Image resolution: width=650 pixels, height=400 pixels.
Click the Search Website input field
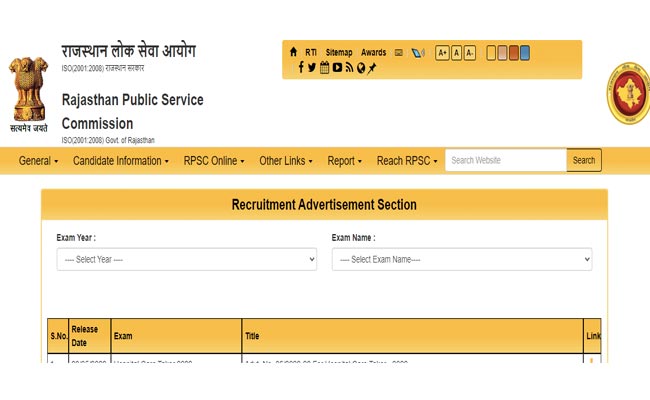click(x=505, y=160)
